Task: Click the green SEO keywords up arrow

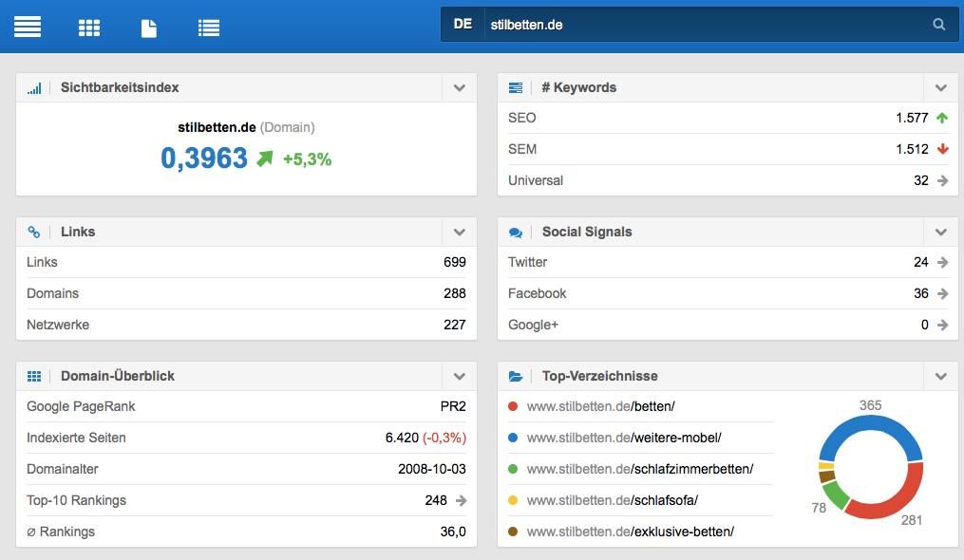Action: point(942,119)
